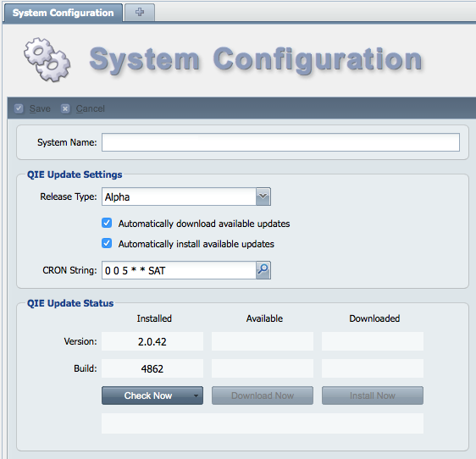
Task: Click the plus icon to add a new tab
Action: [x=140, y=12]
